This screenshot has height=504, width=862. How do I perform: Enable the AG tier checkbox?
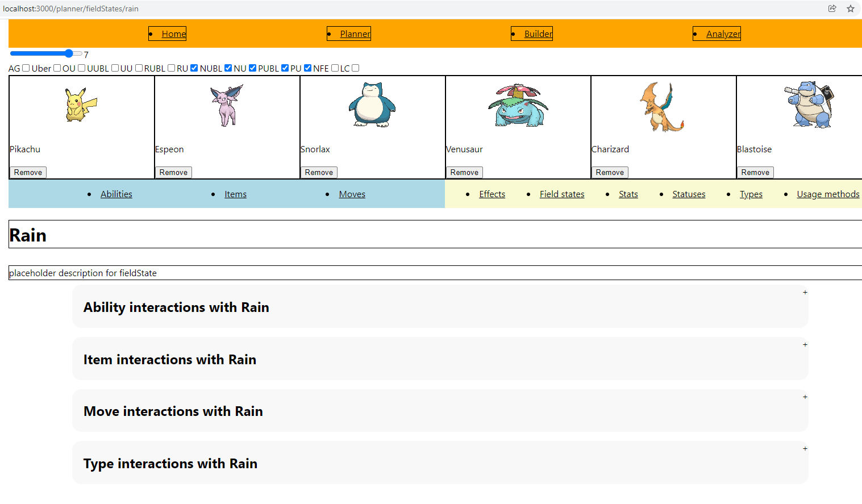coord(26,68)
